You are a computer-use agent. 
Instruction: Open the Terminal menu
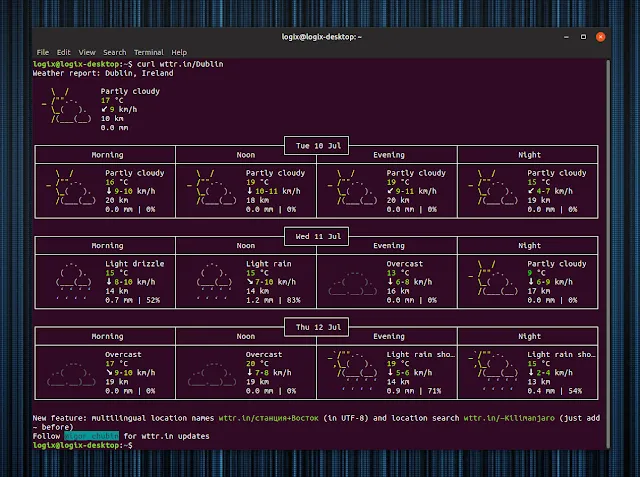[149, 52]
